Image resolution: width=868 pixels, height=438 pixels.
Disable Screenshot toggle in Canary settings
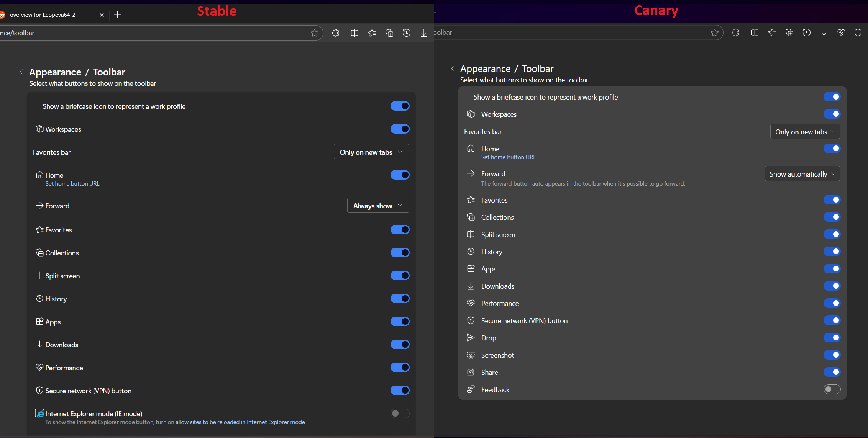832,355
